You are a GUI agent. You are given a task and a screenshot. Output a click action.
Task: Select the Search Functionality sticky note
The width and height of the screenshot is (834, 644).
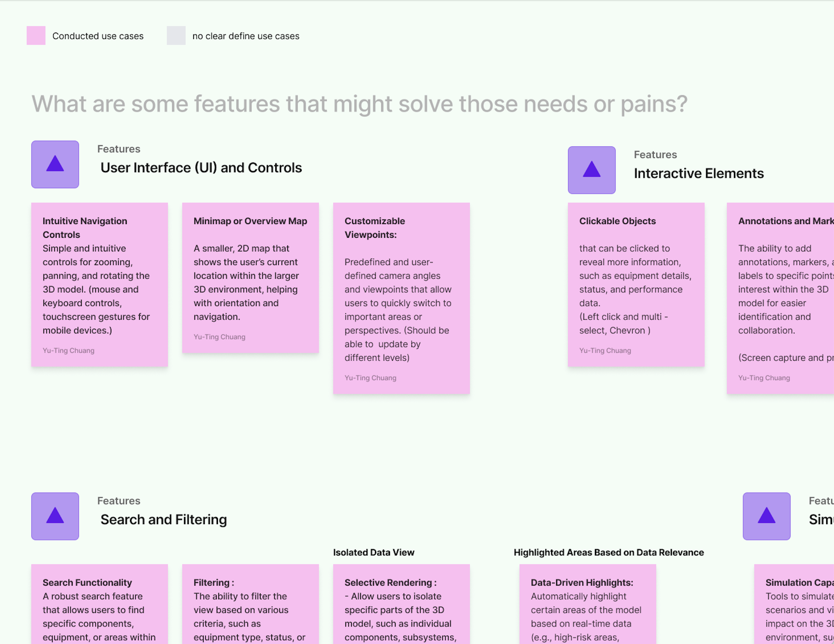[x=99, y=607]
